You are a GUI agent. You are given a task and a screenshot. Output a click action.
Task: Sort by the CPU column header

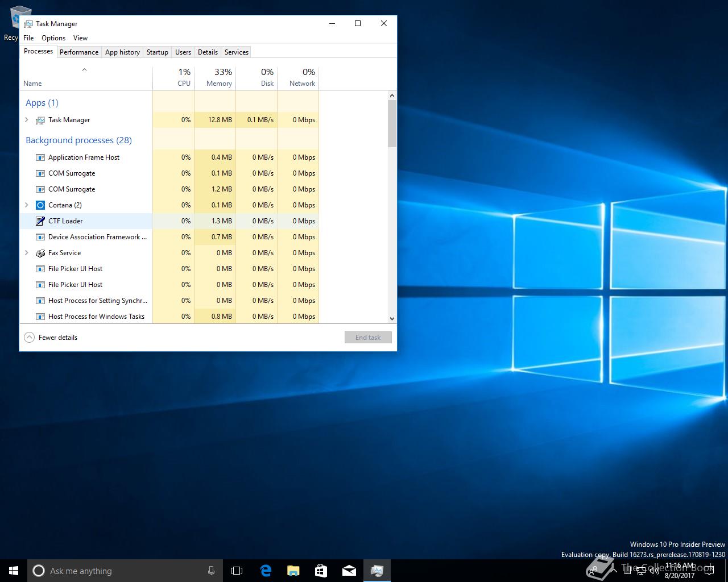173,78
